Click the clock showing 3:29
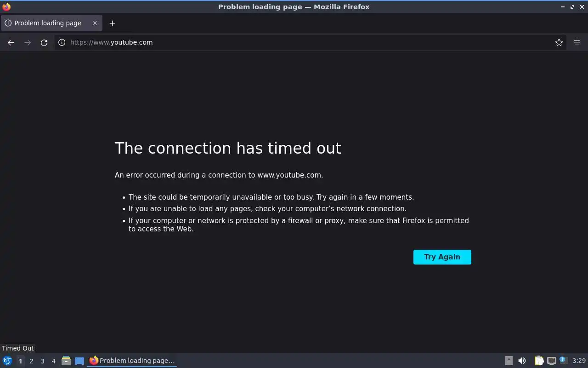588x368 pixels. (579, 361)
